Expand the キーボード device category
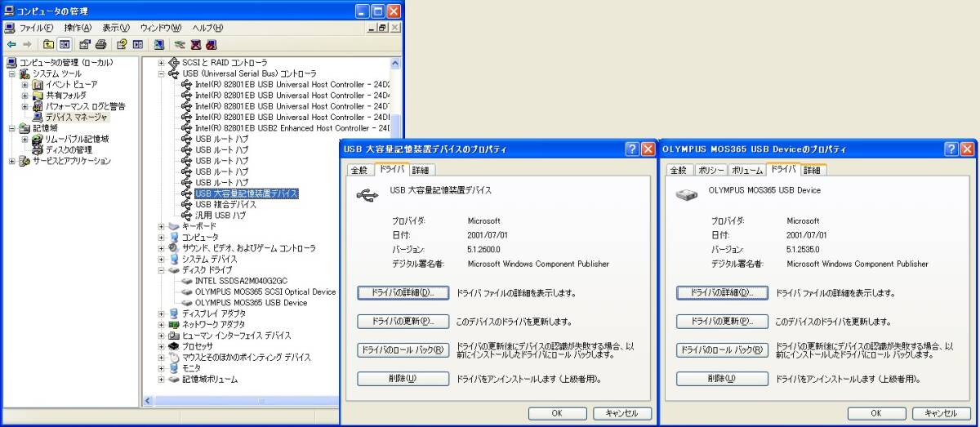The width and height of the screenshot is (980, 427). point(162,226)
